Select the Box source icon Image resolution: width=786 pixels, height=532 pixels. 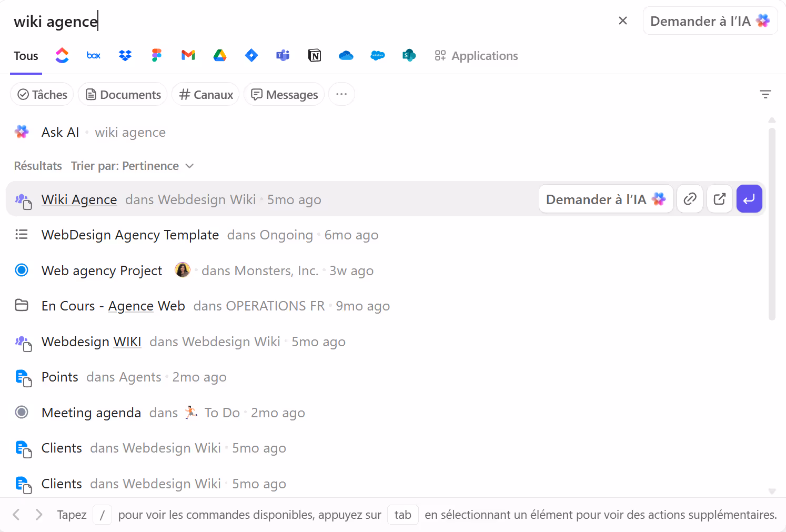pos(93,55)
